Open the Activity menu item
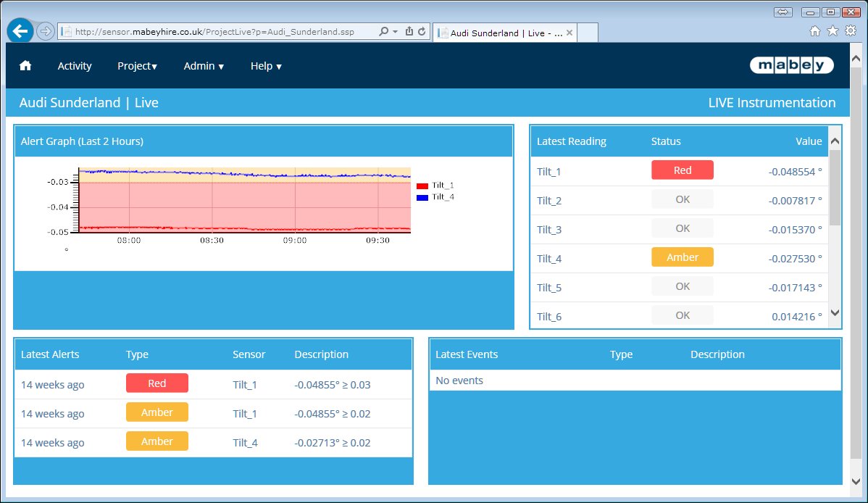 pos(75,66)
